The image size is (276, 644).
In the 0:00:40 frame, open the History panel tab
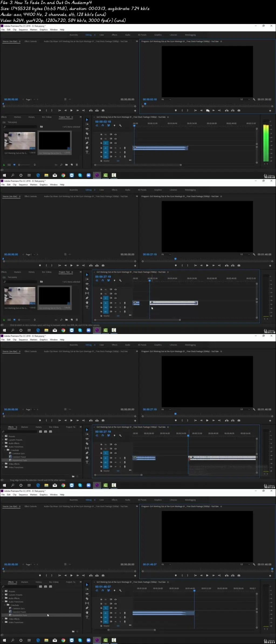(32, 117)
